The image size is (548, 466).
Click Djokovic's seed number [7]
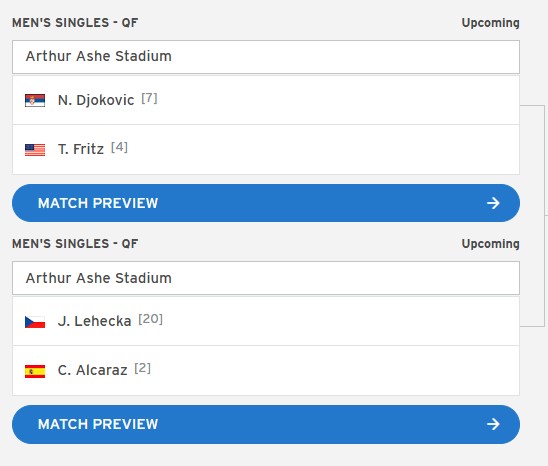(149, 98)
